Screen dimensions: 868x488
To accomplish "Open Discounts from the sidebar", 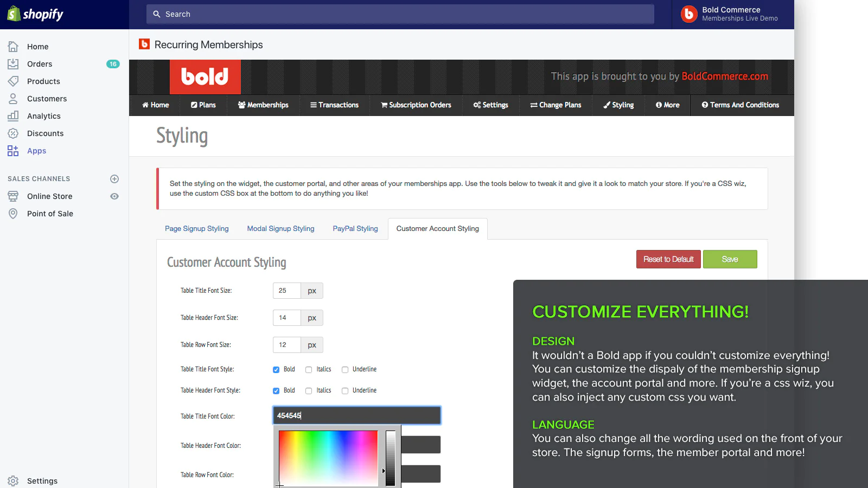I will (x=45, y=133).
